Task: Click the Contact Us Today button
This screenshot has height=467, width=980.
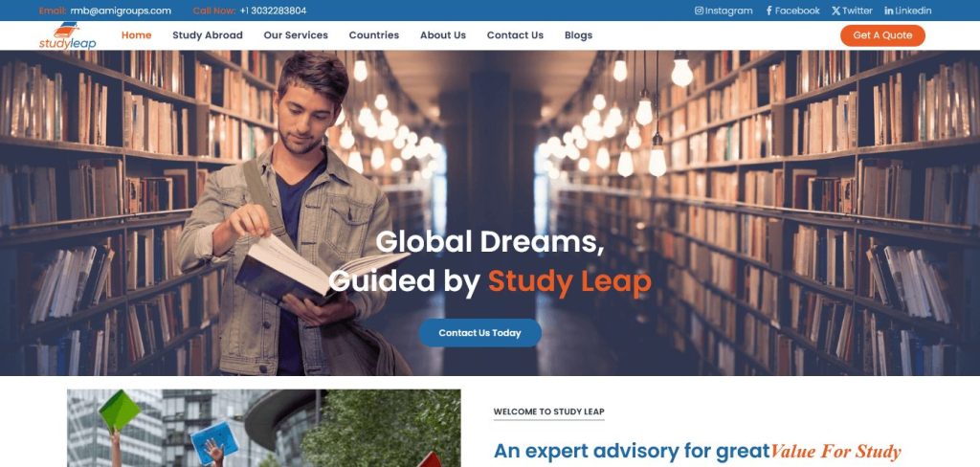Action: tap(480, 333)
